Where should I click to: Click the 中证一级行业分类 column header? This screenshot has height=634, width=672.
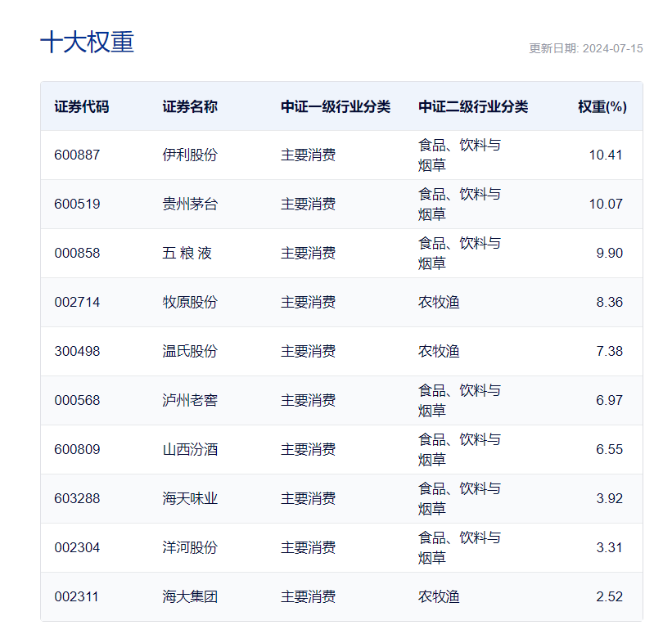point(336,106)
